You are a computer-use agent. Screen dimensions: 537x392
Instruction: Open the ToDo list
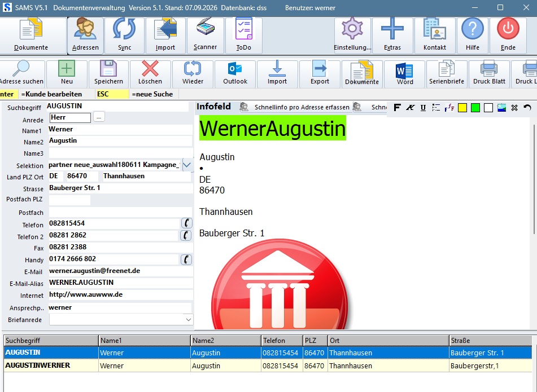[x=243, y=36]
